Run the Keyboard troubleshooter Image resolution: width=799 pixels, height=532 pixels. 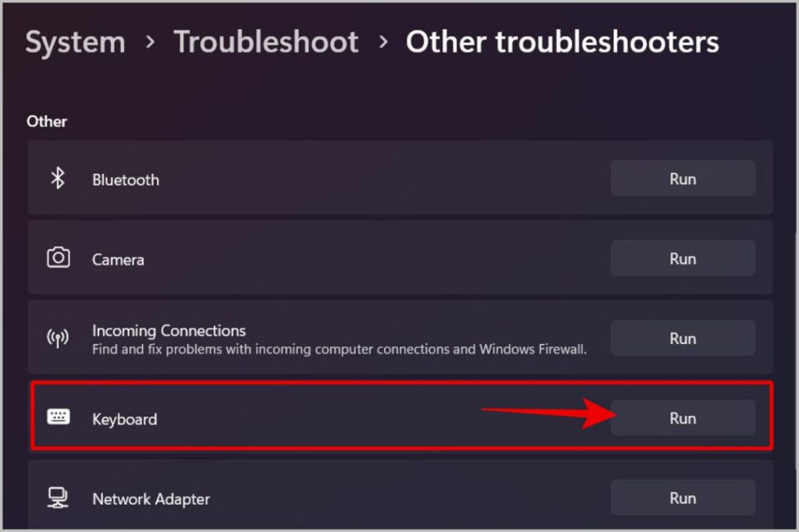(x=683, y=418)
